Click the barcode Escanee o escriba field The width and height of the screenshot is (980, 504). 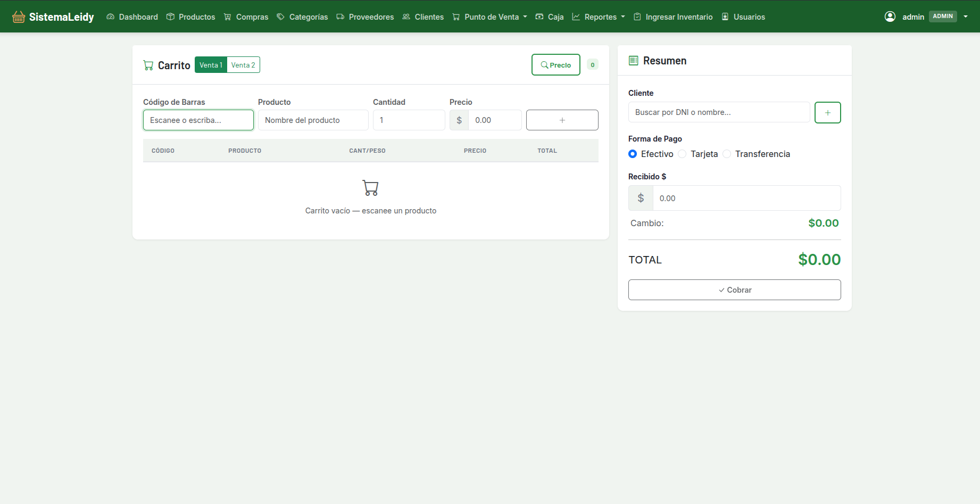(x=198, y=120)
